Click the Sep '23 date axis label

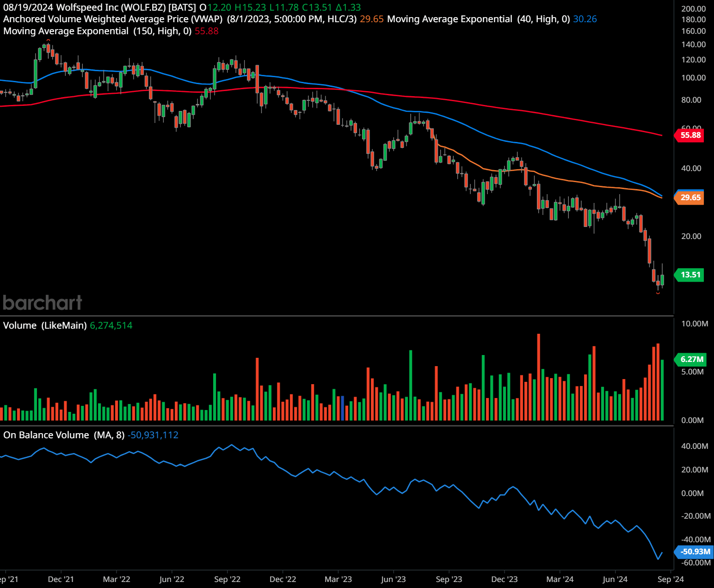pos(449,579)
